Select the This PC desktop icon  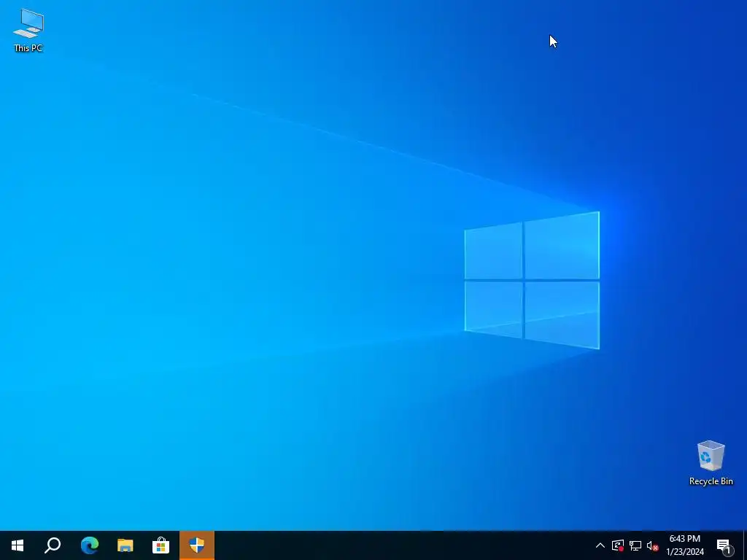coord(28,31)
